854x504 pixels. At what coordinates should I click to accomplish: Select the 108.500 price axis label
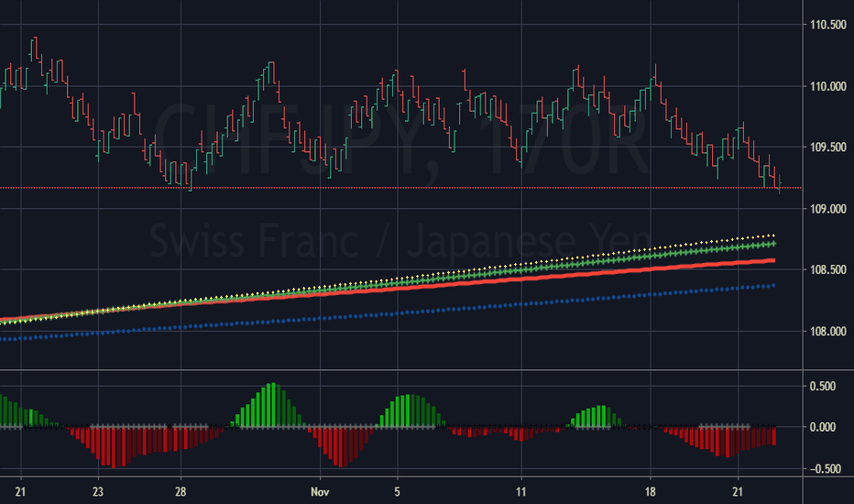(x=826, y=270)
